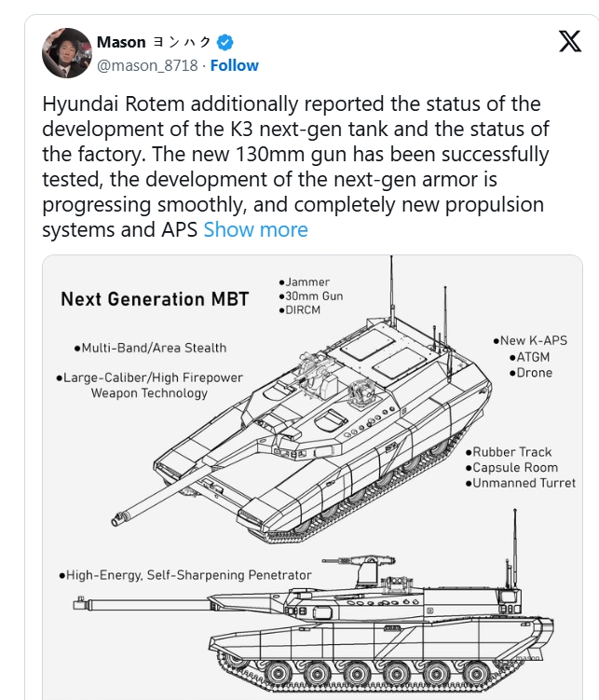Open the Mason display name link
This screenshot has height=700, width=599.
121,42
